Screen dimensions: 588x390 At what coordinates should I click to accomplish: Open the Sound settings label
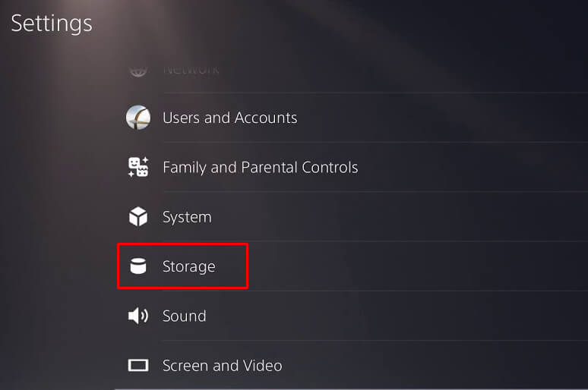point(184,316)
